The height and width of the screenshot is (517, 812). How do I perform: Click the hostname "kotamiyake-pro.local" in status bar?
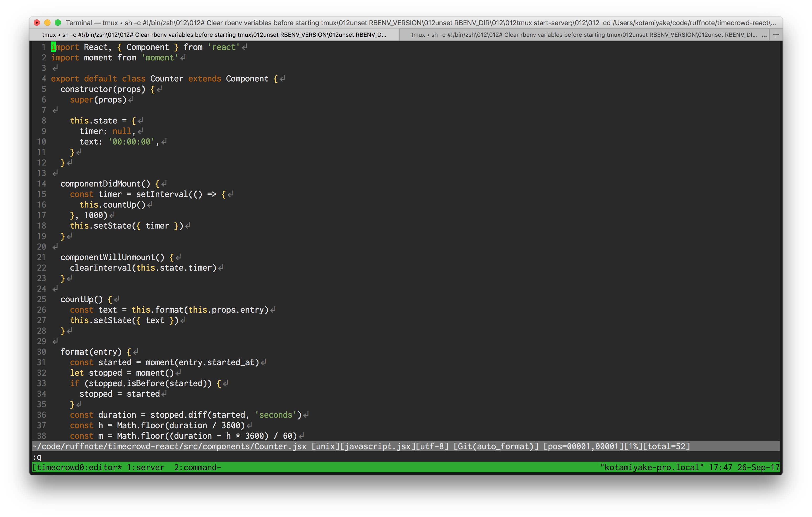[x=652, y=468]
